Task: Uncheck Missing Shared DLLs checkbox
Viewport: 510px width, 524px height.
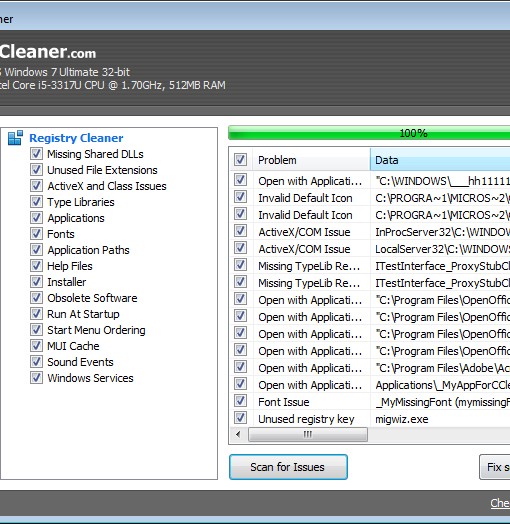Action: tap(36, 154)
